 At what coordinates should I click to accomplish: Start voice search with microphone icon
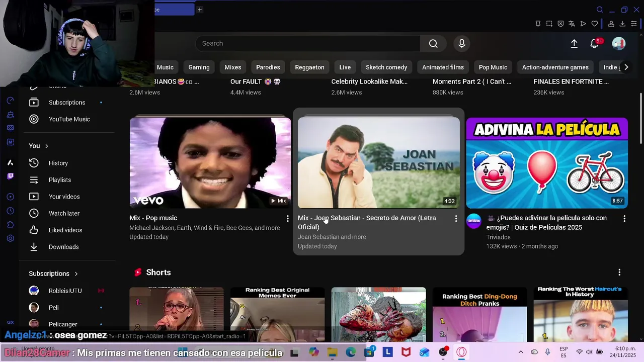pos(462,43)
